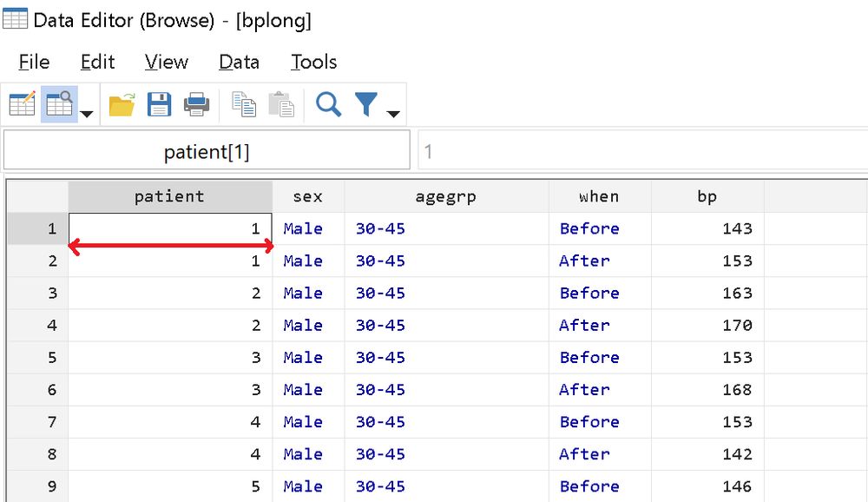The width and height of the screenshot is (868, 502).
Task: Save the dataset using the floppy disk icon
Action: coord(159,104)
